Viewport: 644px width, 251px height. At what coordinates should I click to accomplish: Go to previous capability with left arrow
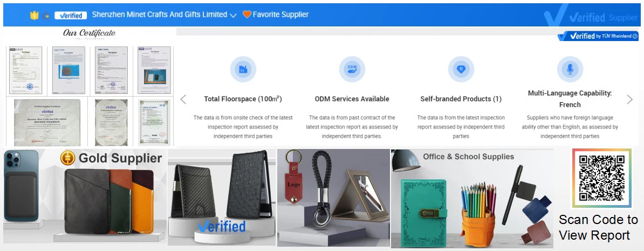click(x=183, y=99)
